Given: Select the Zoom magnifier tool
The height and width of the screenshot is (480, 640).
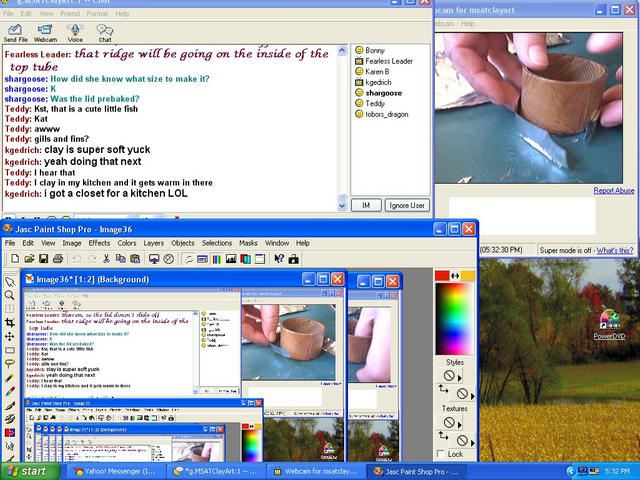Looking at the screenshot, I should click(x=10, y=295).
